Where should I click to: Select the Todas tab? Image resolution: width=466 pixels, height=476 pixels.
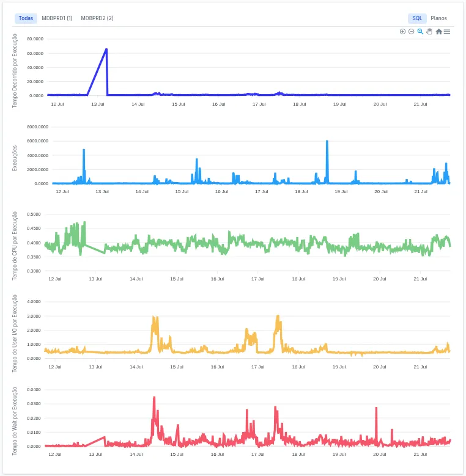[x=26, y=18]
